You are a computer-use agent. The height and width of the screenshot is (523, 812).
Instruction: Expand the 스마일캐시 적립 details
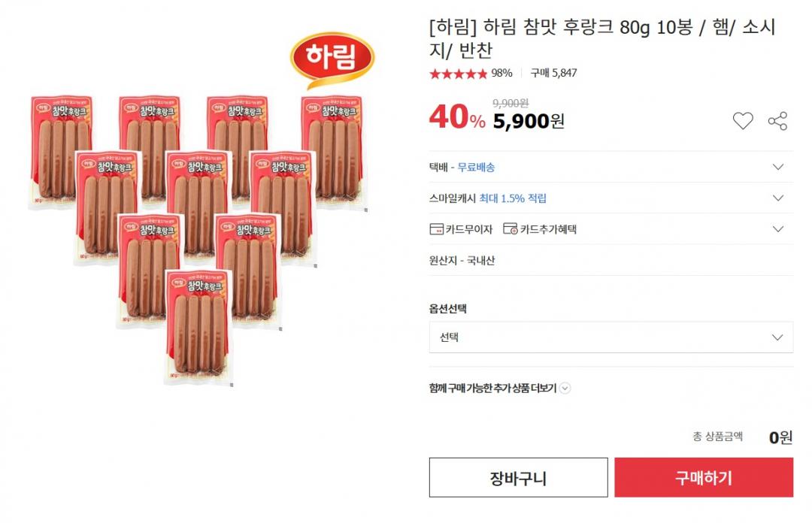pos(778,198)
